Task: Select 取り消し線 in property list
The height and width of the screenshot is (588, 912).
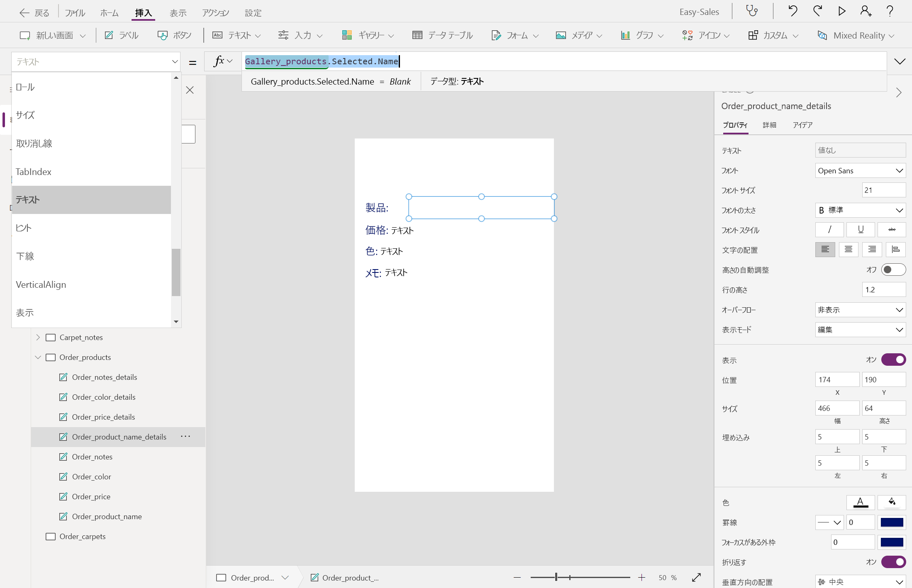Action: tap(91, 143)
